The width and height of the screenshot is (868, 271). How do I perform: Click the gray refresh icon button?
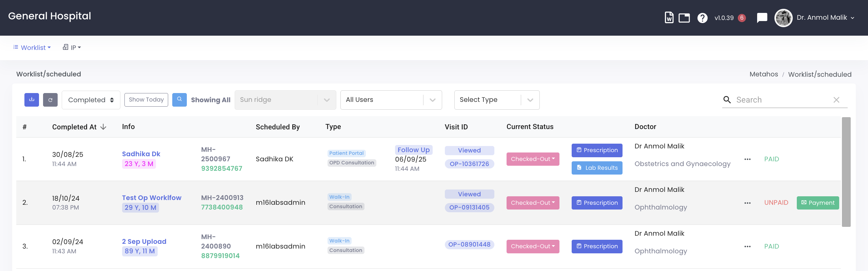[x=50, y=100]
